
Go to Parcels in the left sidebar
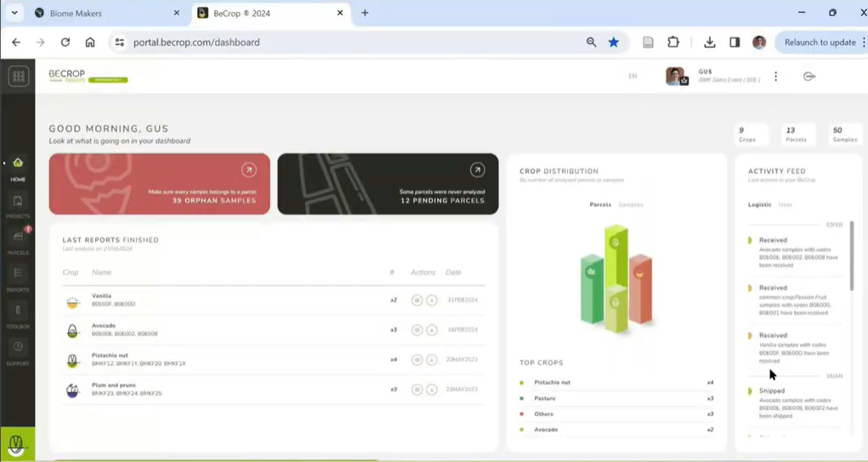(17, 238)
